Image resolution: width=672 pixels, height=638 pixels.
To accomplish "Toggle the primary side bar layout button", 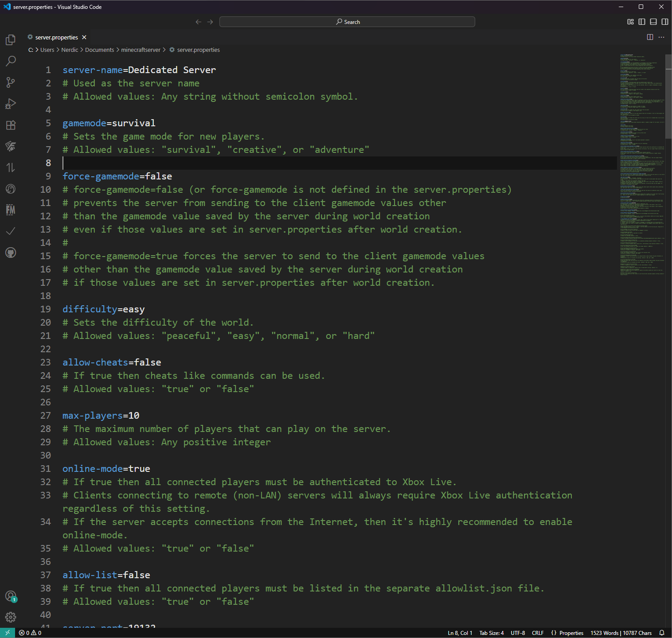I will (641, 22).
